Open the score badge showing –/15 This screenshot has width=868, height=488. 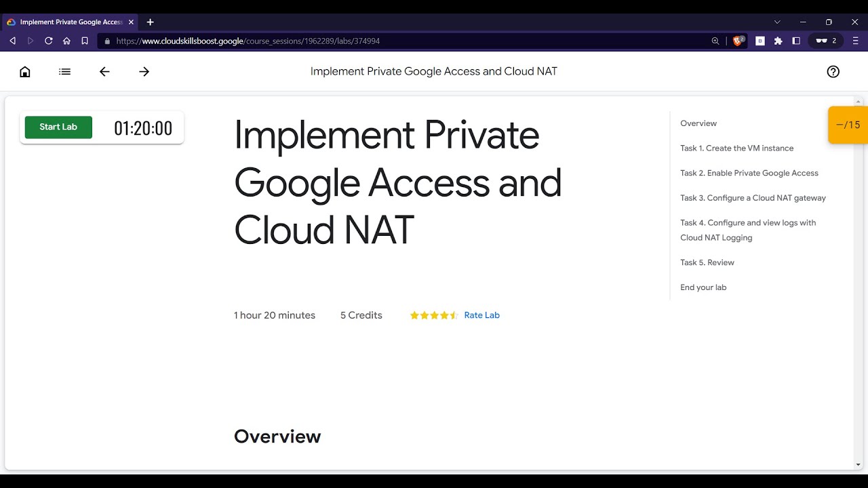[848, 125]
